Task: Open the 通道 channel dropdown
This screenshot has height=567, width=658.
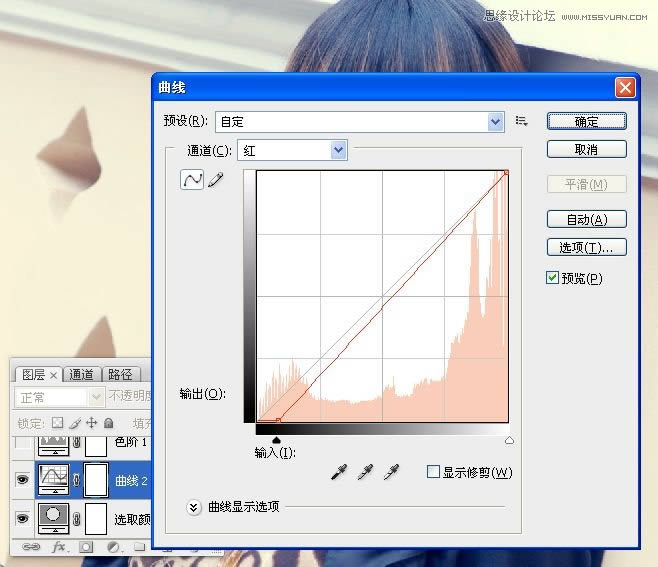Action: 338,150
